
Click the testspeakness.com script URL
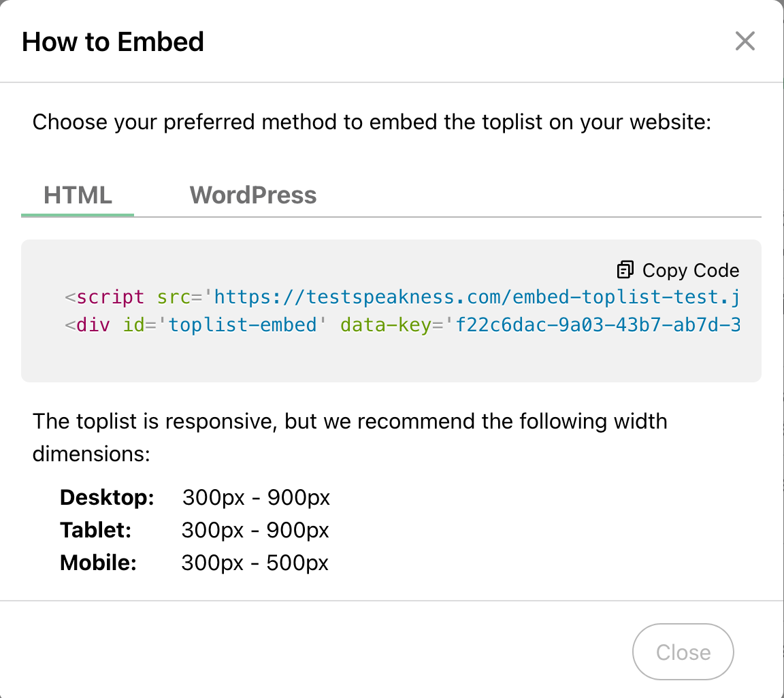pos(476,297)
